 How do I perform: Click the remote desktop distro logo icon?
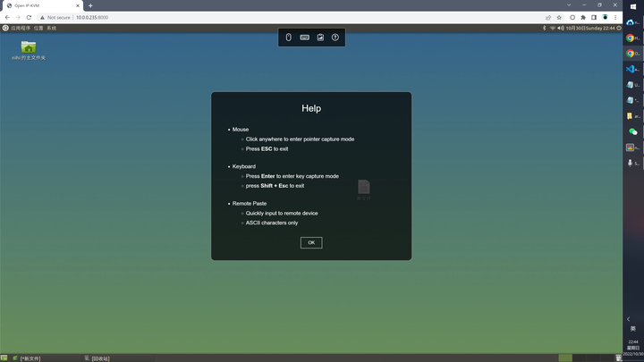pyautogui.click(x=5, y=29)
